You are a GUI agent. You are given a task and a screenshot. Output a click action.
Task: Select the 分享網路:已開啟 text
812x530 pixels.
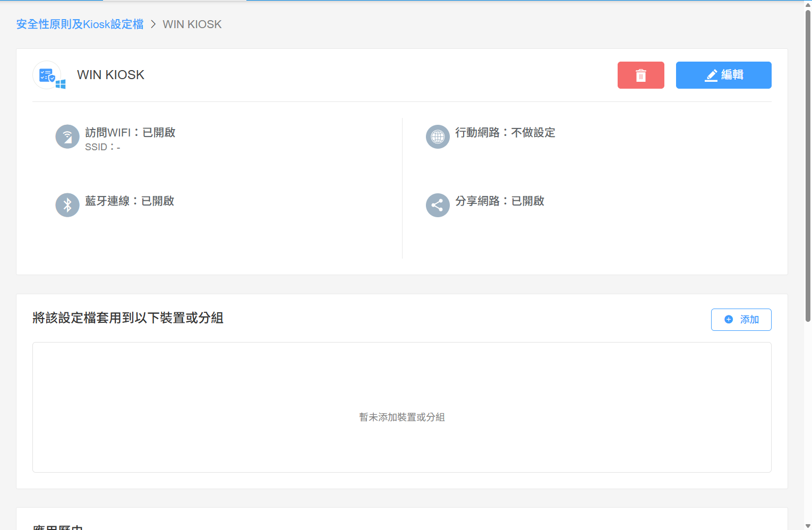click(x=500, y=201)
